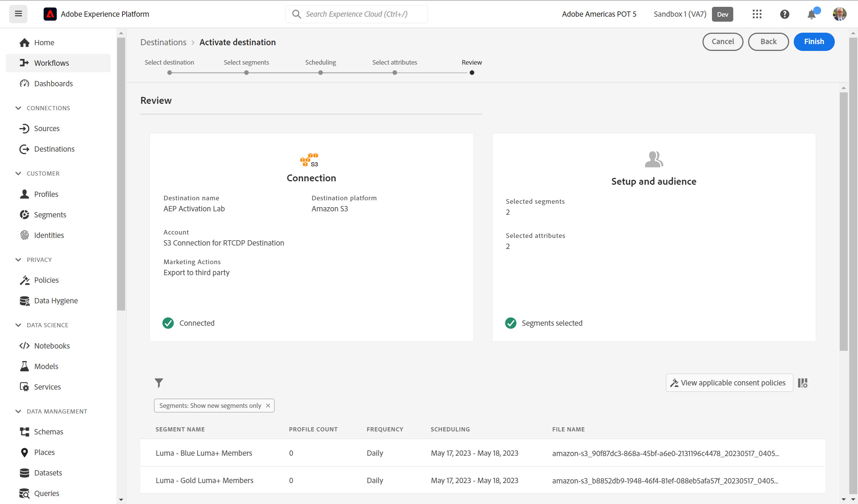Screen dimensions: 858x504
Task: Open the column settings icon
Action: click(x=803, y=383)
